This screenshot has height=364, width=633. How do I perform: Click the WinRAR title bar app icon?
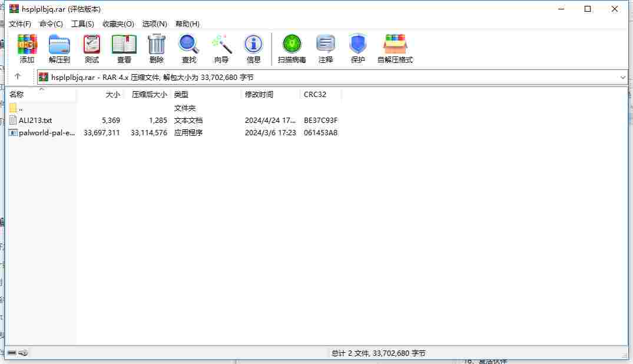click(x=14, y=8)
